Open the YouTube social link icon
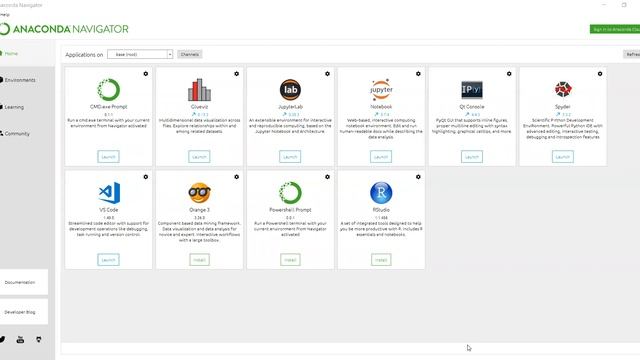Viewport: 640px width, 360px height. (20, 339)
